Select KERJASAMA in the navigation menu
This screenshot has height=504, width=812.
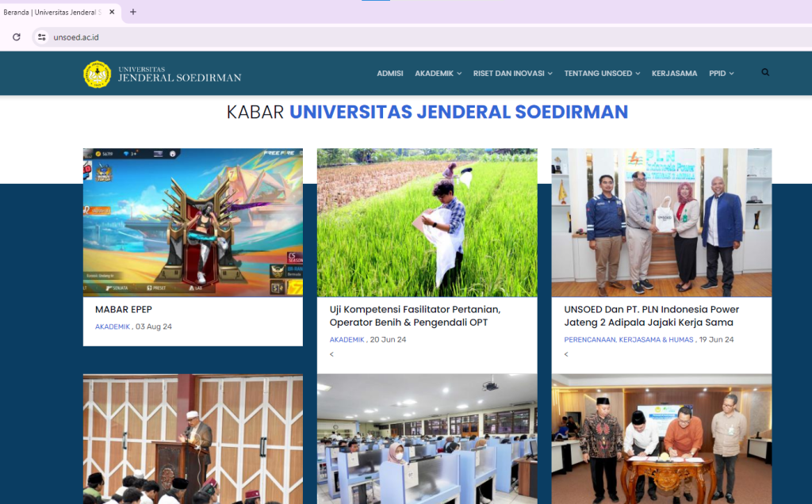(674, 73)
